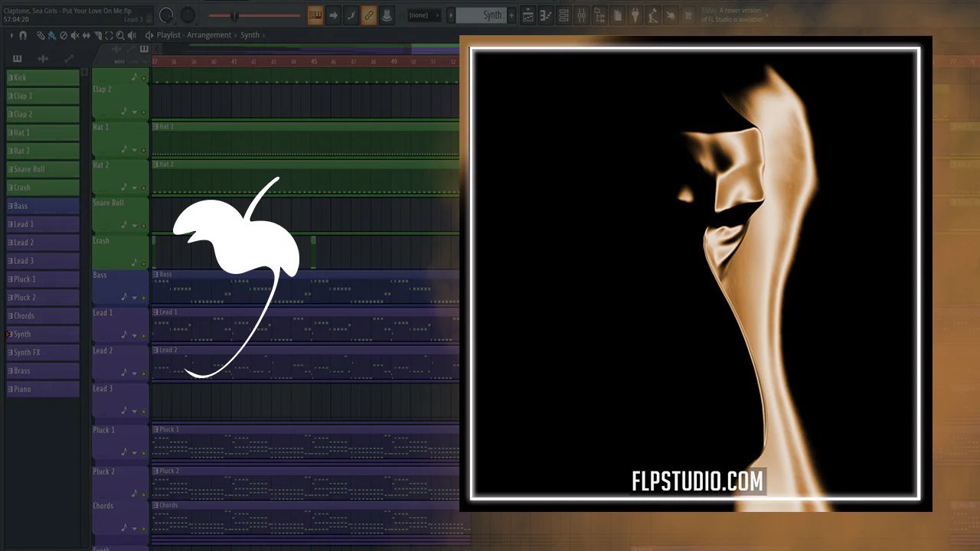Select the Mute tool in the Playlist toolbar
The height and width of the screenshot is (551, 980).
click(75, 35)
